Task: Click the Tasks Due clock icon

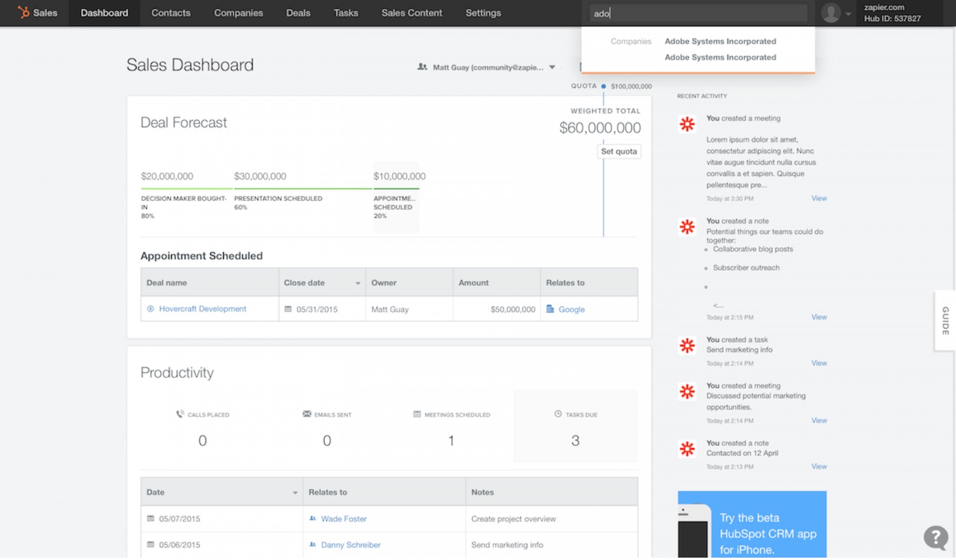Action: 558,414
